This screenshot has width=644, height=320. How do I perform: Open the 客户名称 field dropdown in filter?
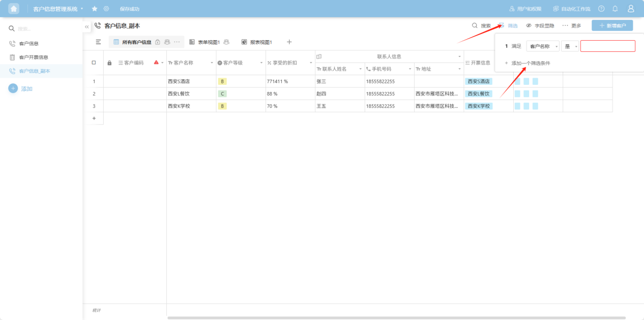pyautogui.click(x=542, y=46)
